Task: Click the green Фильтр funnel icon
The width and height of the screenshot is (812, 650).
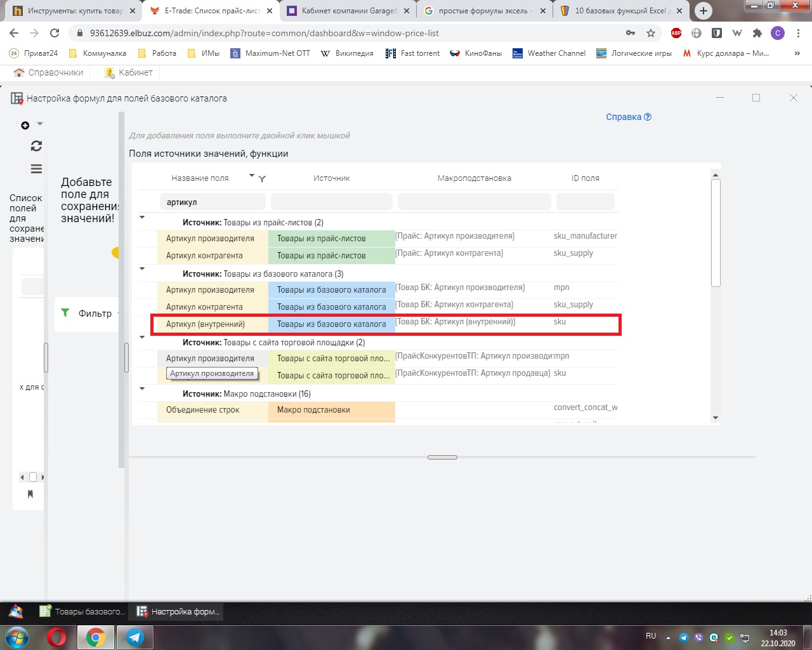Action: 65,312
